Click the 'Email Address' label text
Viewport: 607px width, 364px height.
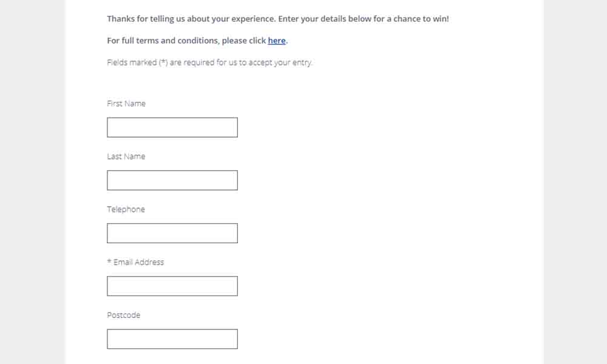click(x=138, y=262)
